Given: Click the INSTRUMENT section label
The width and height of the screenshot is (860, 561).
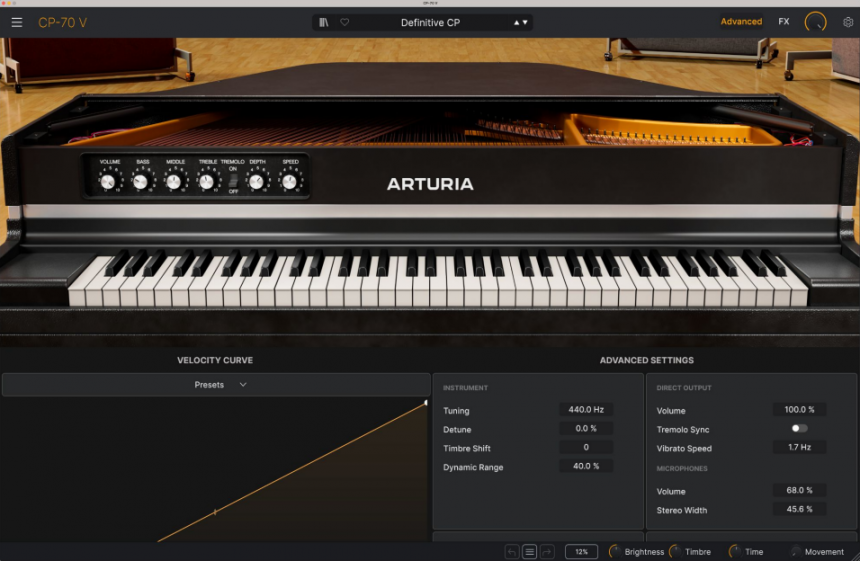Looking at the screenshot, I should 465,388.
